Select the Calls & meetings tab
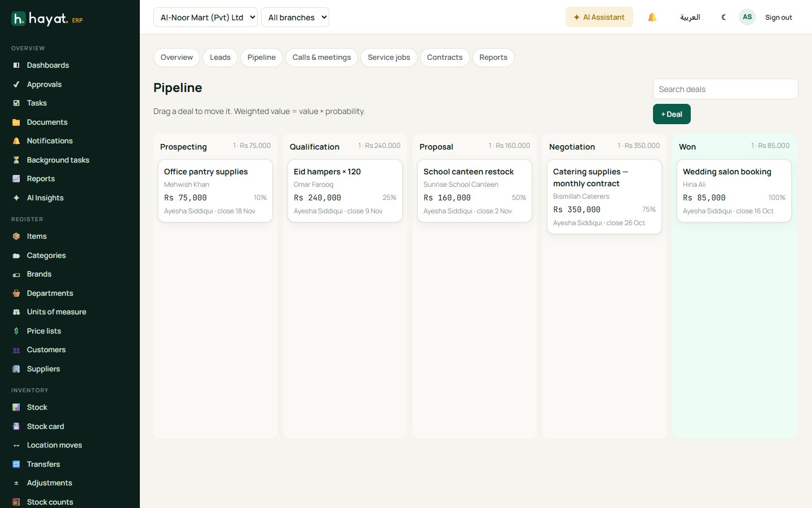 tap(321, 58)
